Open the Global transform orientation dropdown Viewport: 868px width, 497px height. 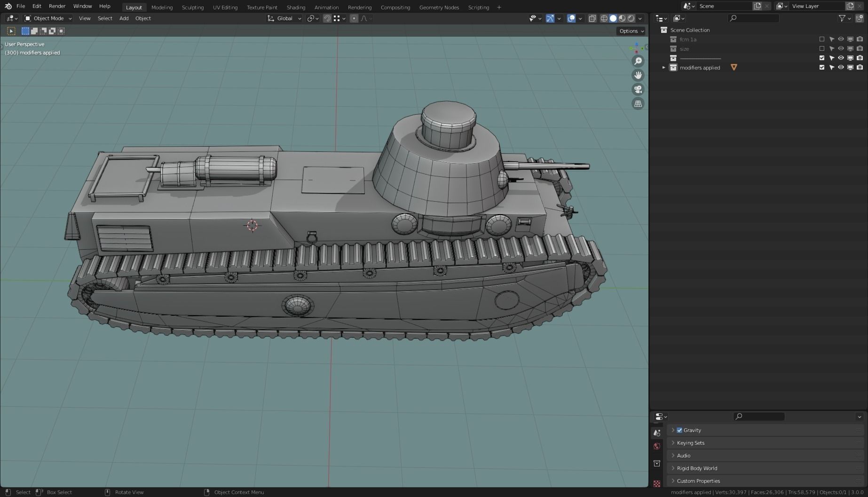(284, 18)
